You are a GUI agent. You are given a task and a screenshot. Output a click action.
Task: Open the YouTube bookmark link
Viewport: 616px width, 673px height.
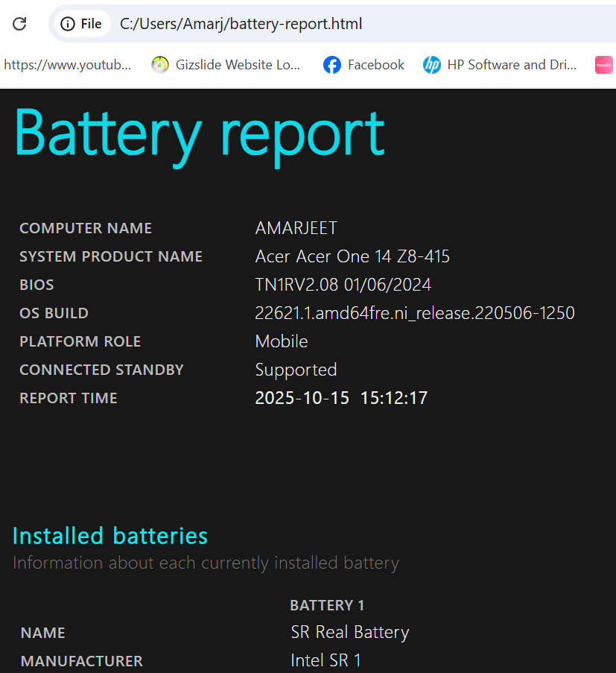tap(67, 65)
